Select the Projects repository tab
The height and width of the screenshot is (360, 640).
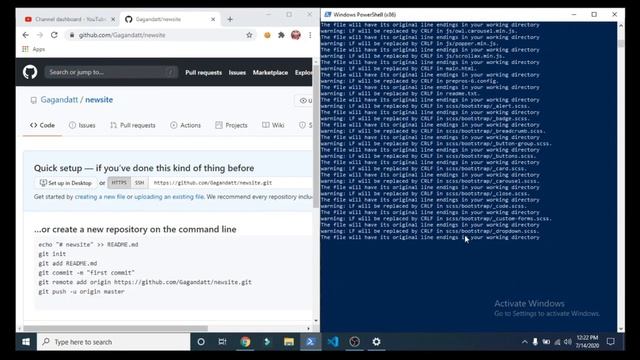coord(231,125)
